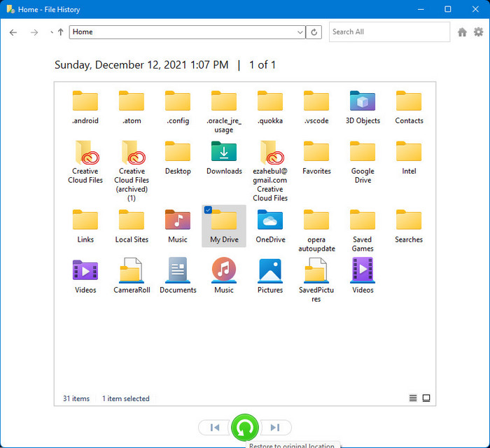This screenshot has width=490, height=448.
Task: Select the Creative Cloud Files folder
Action: [85, 162]
